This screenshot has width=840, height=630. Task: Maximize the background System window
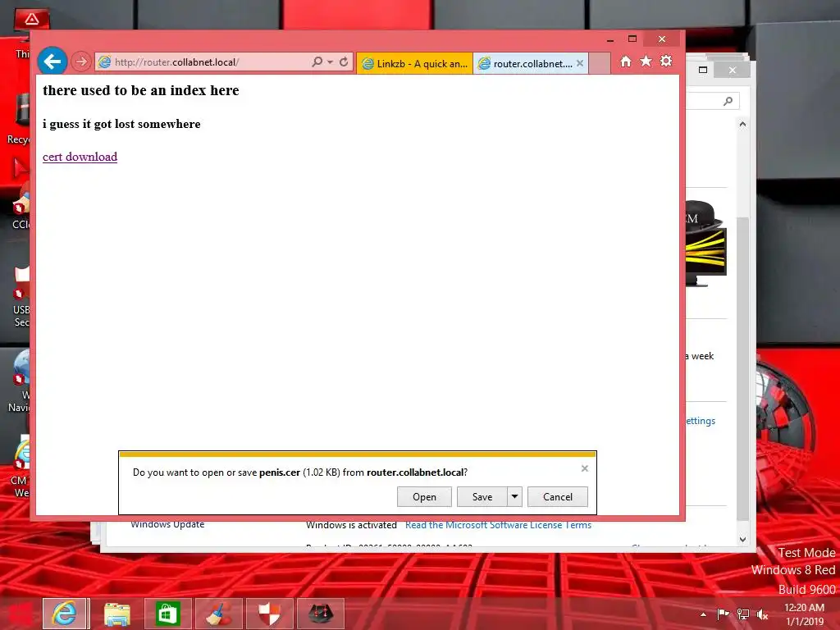coord(703,70)
